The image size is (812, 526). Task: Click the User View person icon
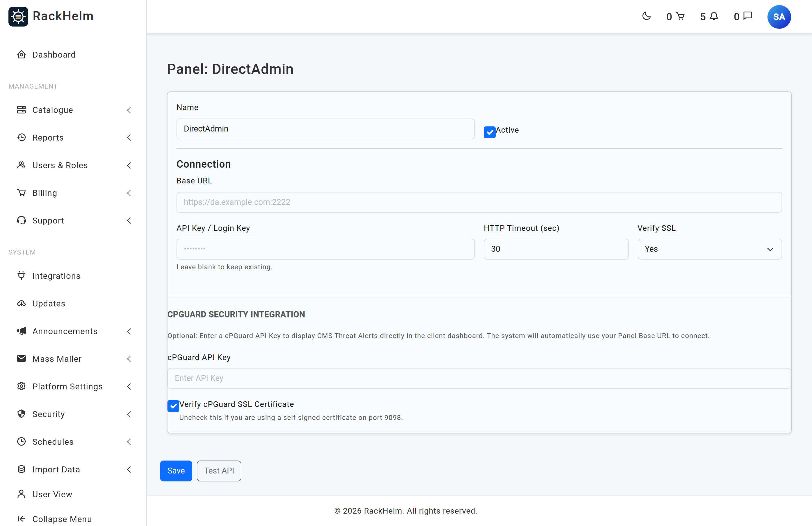coord(21,494)
